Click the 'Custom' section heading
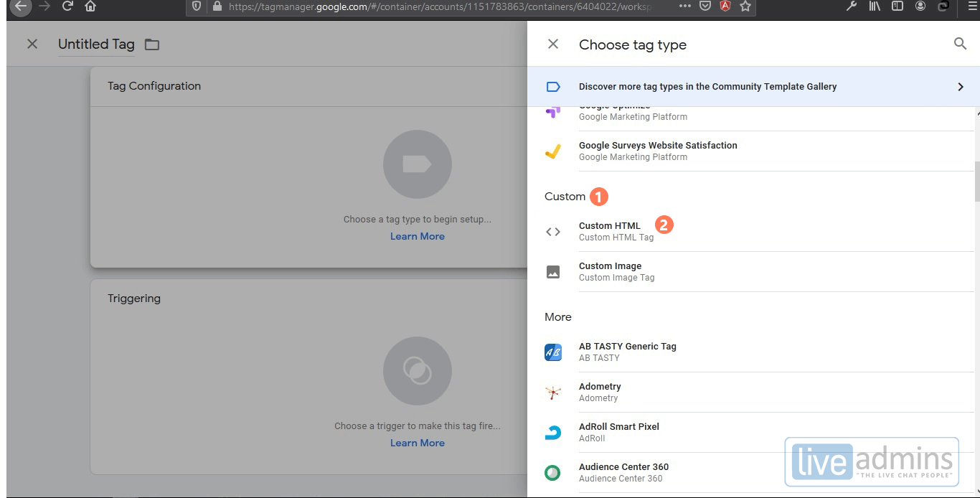 tap(565, 197)
